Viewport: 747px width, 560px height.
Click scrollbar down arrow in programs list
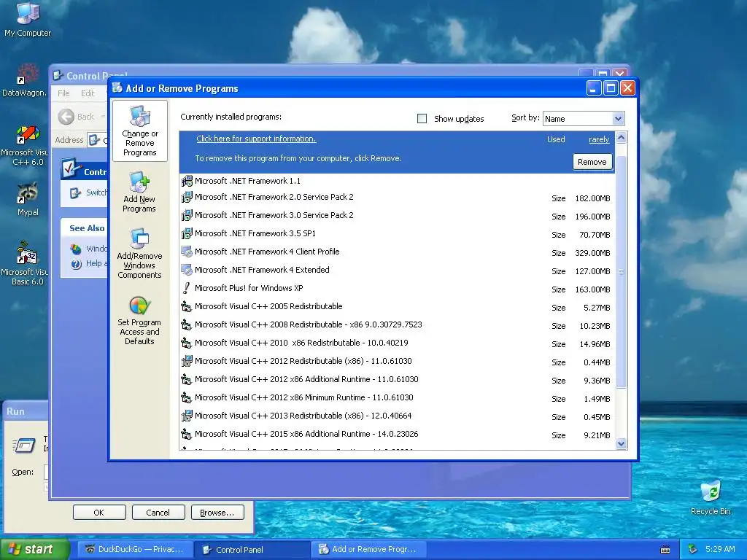point(621,444)
